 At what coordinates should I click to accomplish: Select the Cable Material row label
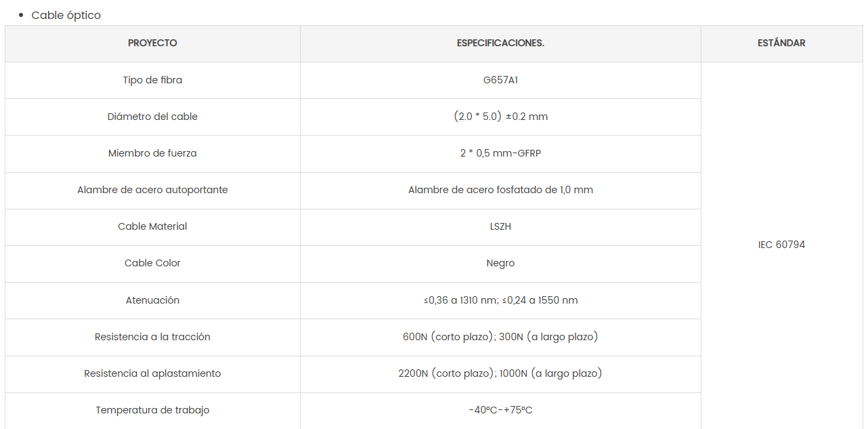coord(152,226)
